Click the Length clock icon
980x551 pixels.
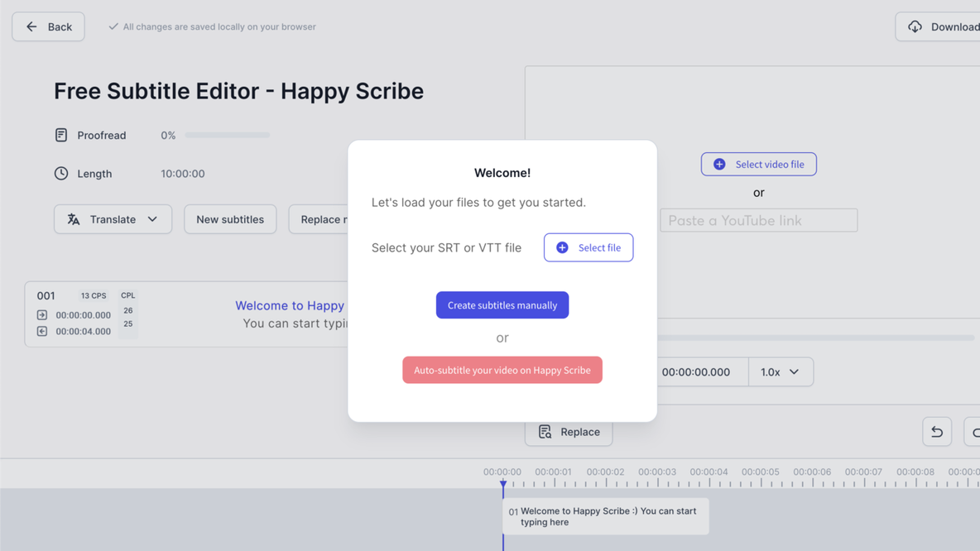point(61,174)
